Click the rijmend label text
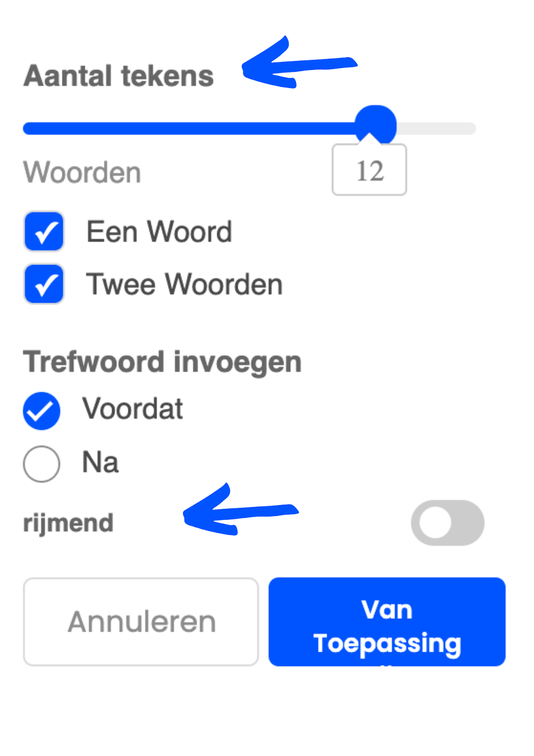534x756 pixels. point(68,523)
